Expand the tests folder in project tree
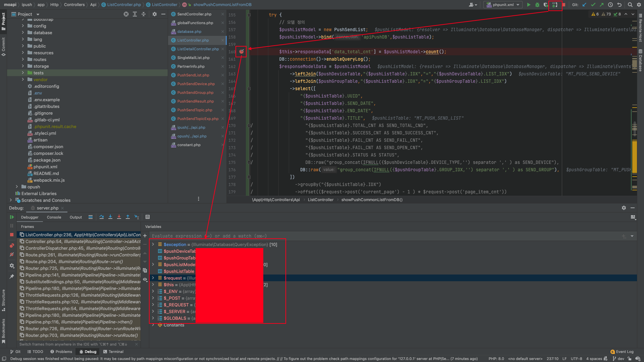 coord(23,73)
